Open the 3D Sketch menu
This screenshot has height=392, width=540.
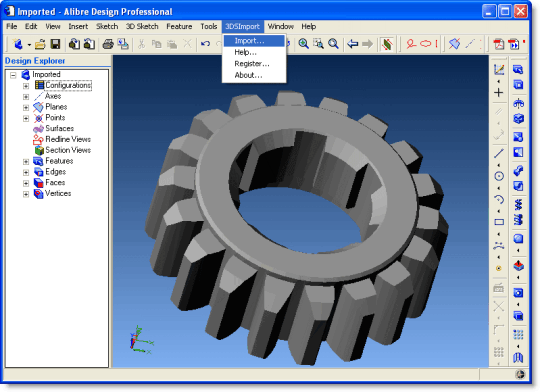point(142,26)
